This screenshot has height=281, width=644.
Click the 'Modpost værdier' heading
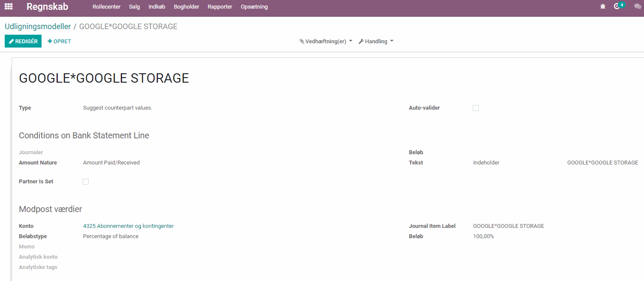(x=51, y=209)
